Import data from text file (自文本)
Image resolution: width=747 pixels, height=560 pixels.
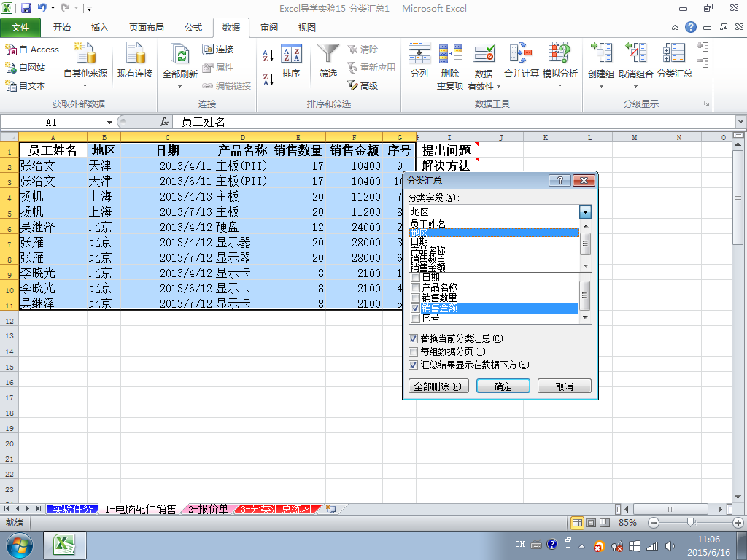tap(26, 86)
